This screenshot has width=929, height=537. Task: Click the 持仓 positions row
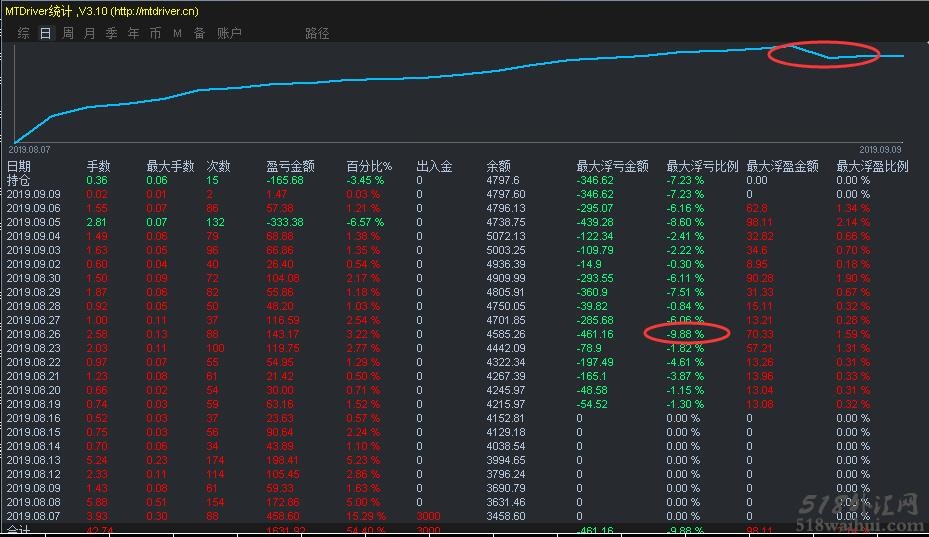pos(19,180)
